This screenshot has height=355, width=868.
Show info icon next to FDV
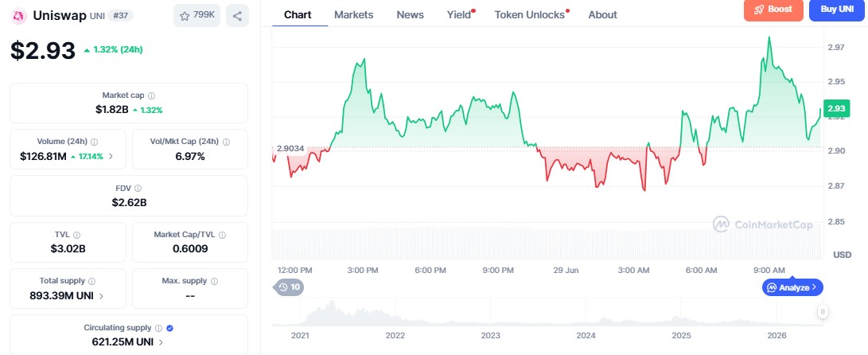click(x=138, y=189)
